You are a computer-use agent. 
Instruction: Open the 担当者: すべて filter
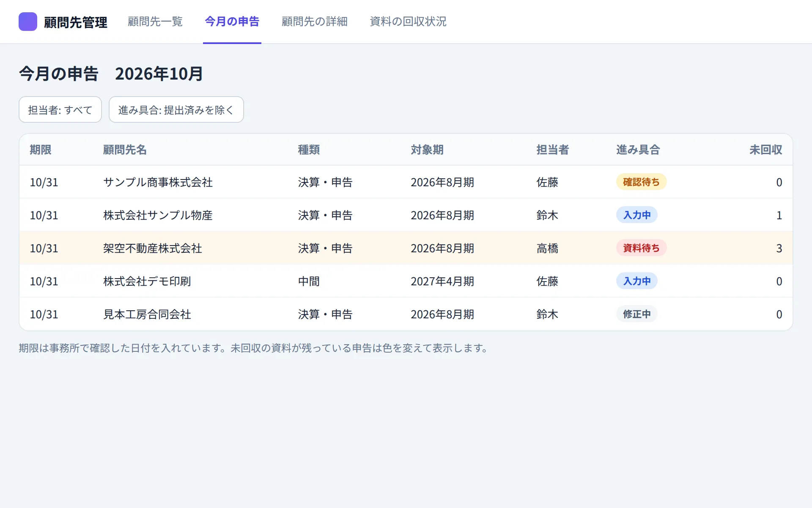pyautogui.click(x=60, y=110)
